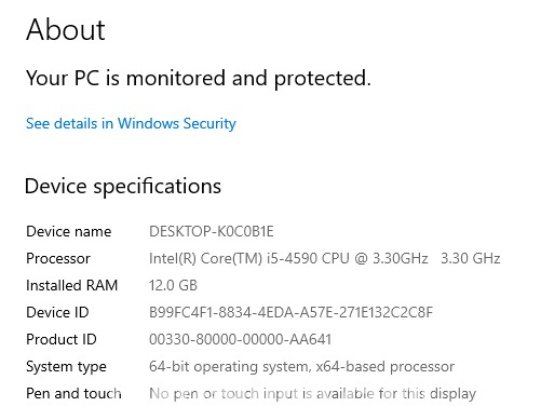
Task: Click the Product ID label
Action: (x=61, y=339)
